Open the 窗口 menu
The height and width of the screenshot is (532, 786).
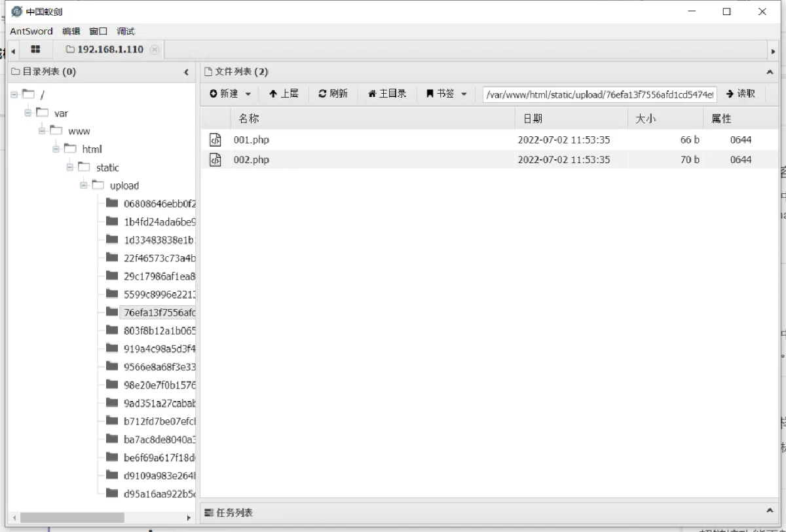click(x=99, y=31)
